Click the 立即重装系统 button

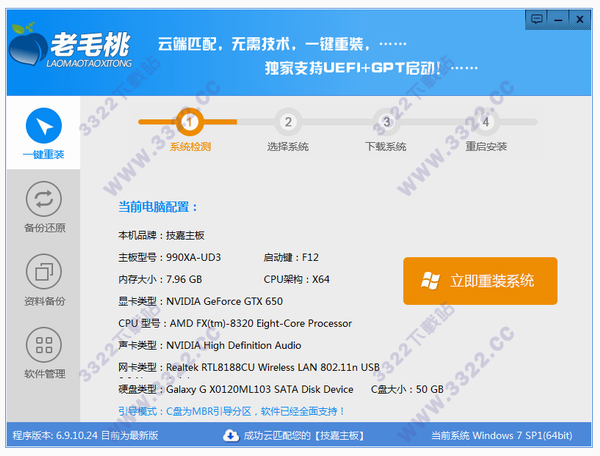point(480,281)
